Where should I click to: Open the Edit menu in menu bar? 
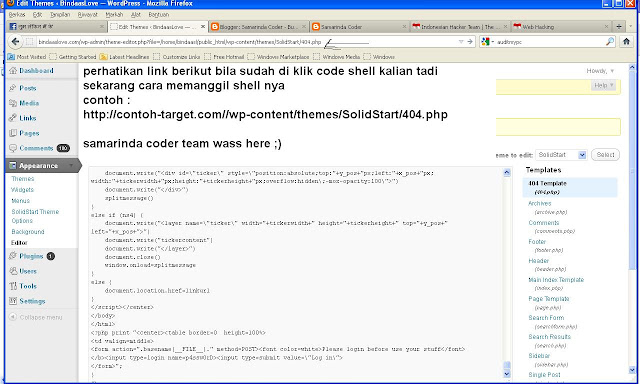coord(38,14)
